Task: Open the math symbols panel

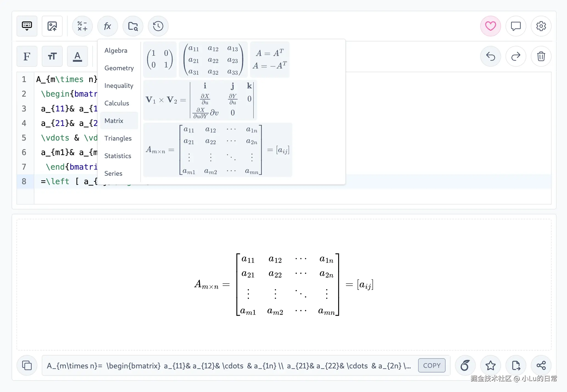Action: tap(82, 26)
